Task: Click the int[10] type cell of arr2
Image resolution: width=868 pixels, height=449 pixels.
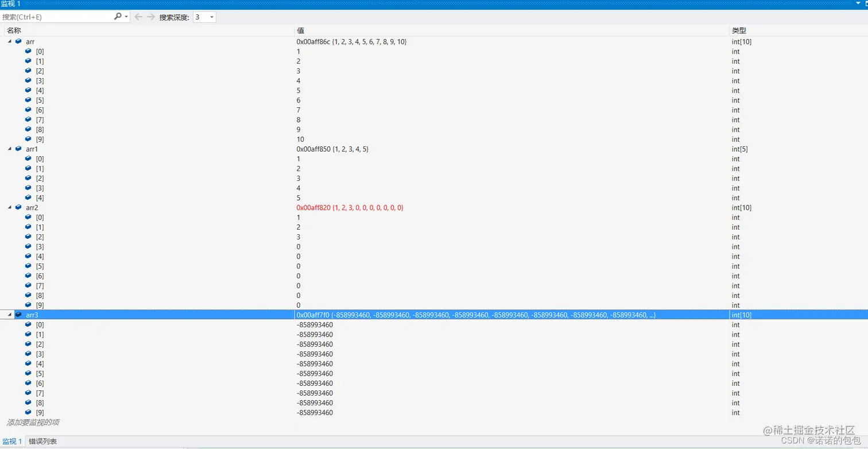Action: pos(741,207)
